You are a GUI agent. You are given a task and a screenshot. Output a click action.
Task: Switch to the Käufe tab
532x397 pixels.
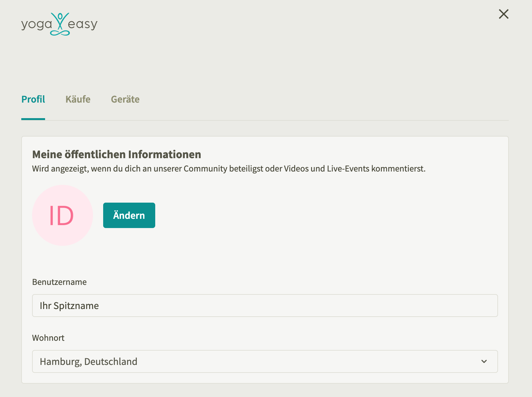78,99
